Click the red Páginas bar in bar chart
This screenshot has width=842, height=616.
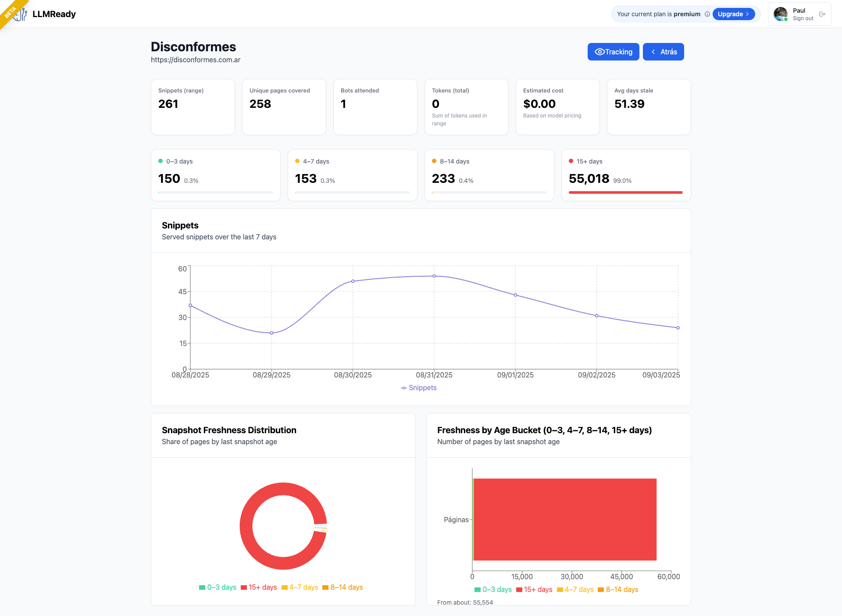[x=565, y=520]
